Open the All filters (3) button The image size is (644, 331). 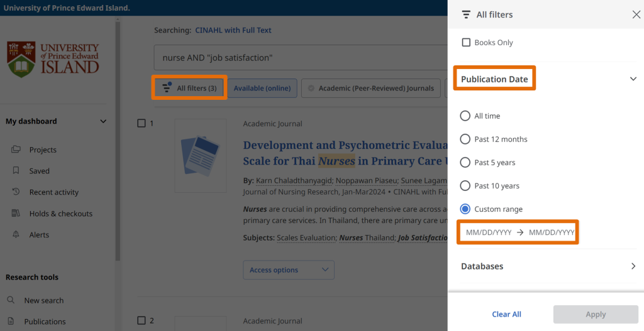(x=189, y=88)
